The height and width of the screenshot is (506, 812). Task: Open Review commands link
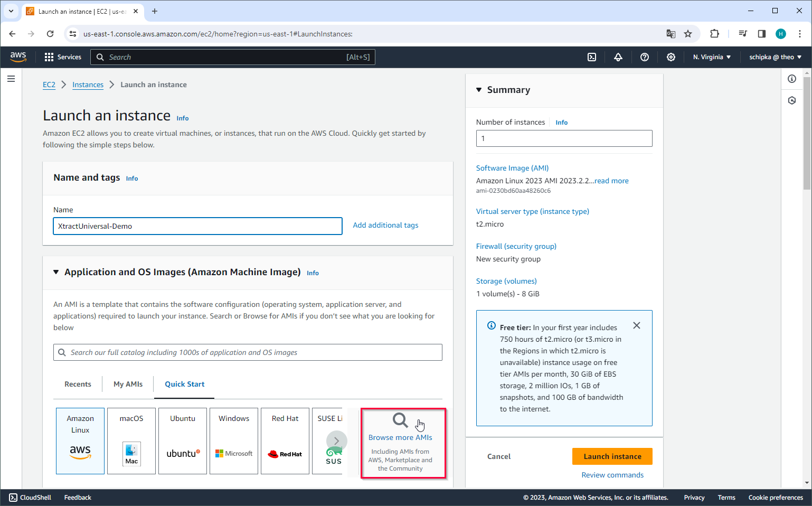612,475
